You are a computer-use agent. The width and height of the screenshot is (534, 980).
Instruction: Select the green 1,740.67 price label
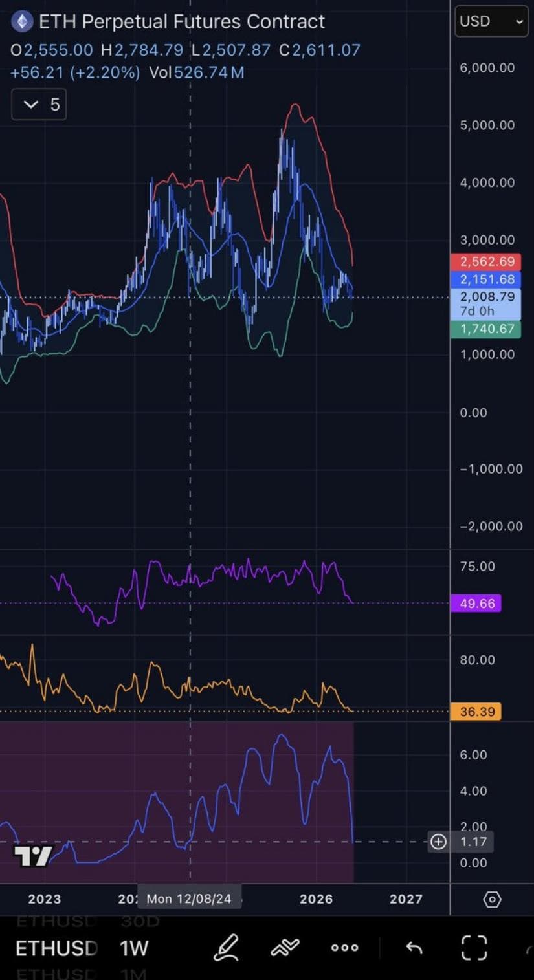coord(487,329)
